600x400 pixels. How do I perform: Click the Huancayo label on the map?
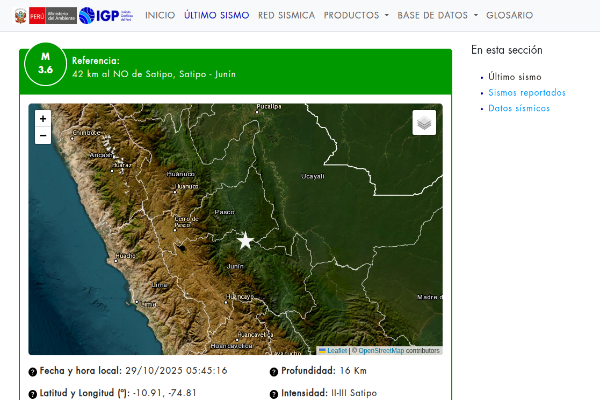[240, 296]
